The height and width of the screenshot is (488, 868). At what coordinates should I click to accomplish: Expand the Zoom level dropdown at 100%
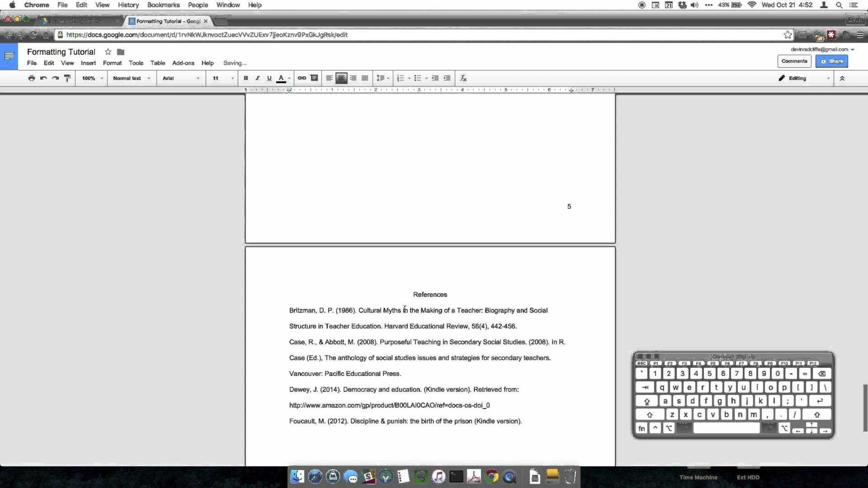coord(91,78)
